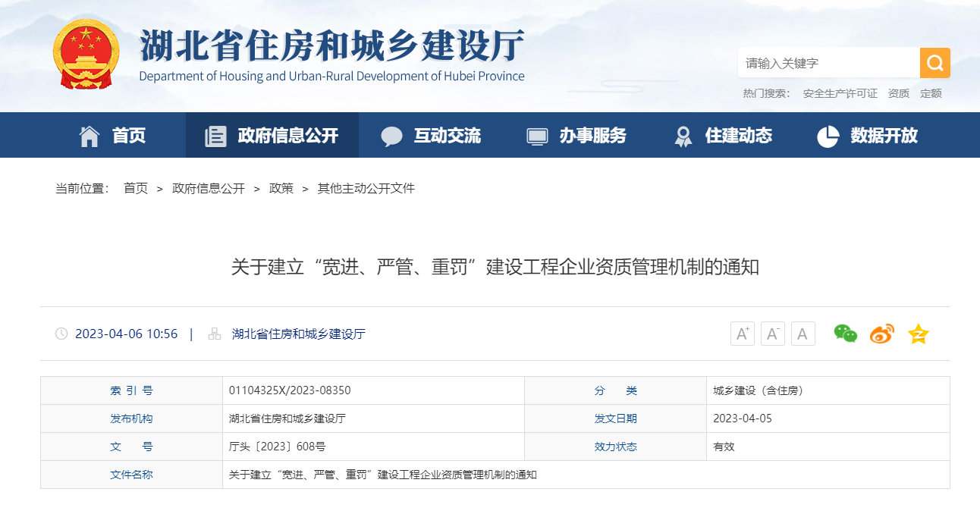Search hot keyword 定额
The height and width of the screenshot is (511, 980).
click(931, 93)
